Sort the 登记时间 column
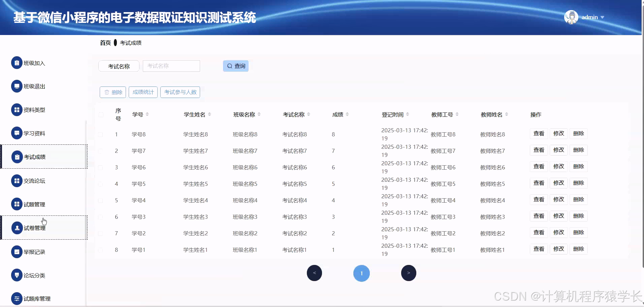The height and width of the screenshot is (307, 644). pos(408,114)
